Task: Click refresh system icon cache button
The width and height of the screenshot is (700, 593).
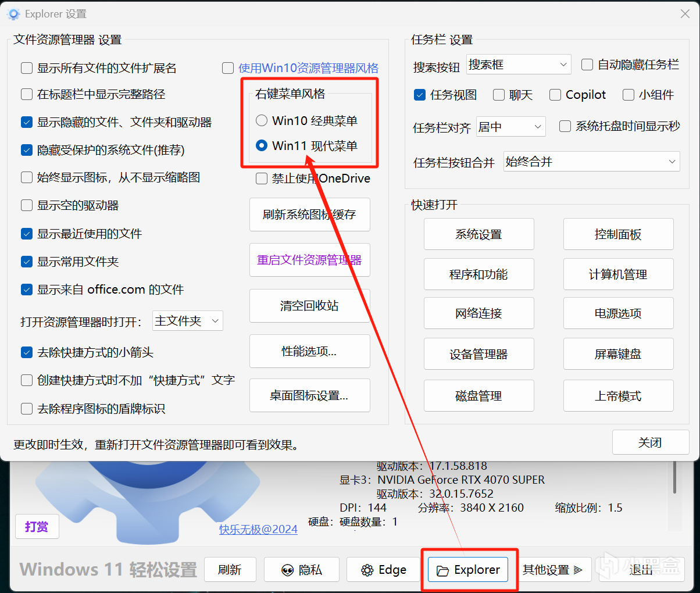Action: 310,215
